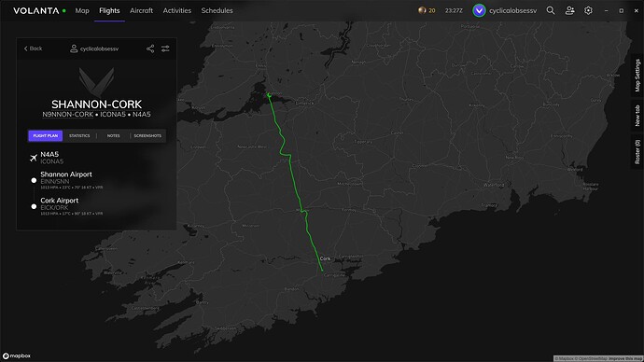Switch to the Screenshots tab
644x362 pixels.
(147, 136)
